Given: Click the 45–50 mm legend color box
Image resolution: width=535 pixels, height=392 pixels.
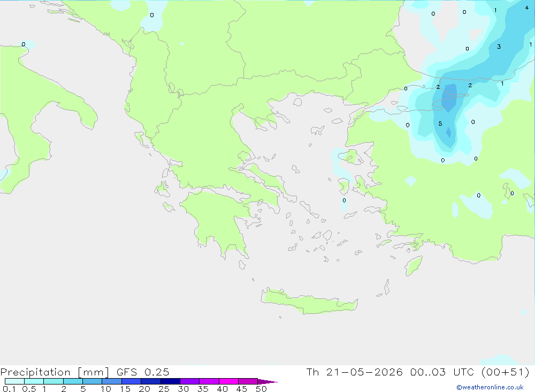Looking at the screenshot, I should (248, 381).
